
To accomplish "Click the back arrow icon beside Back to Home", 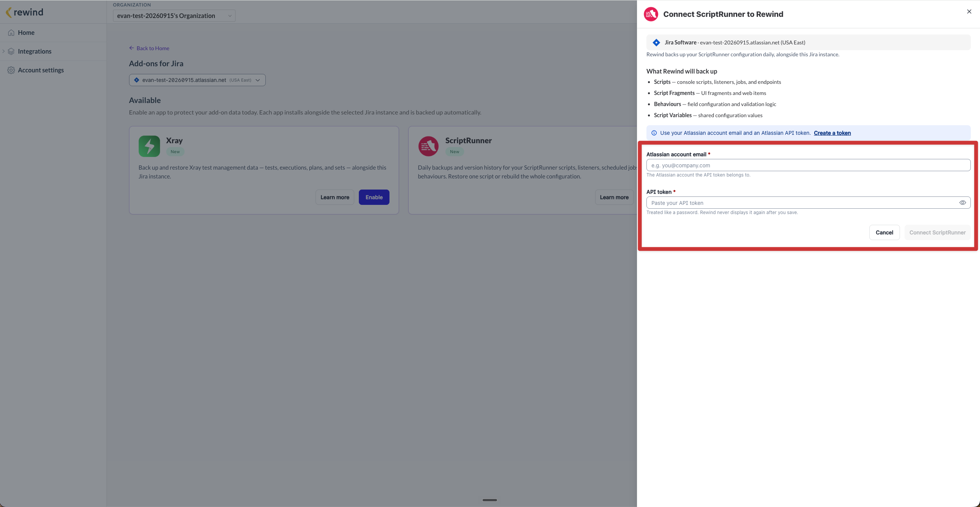I will 131,48.
